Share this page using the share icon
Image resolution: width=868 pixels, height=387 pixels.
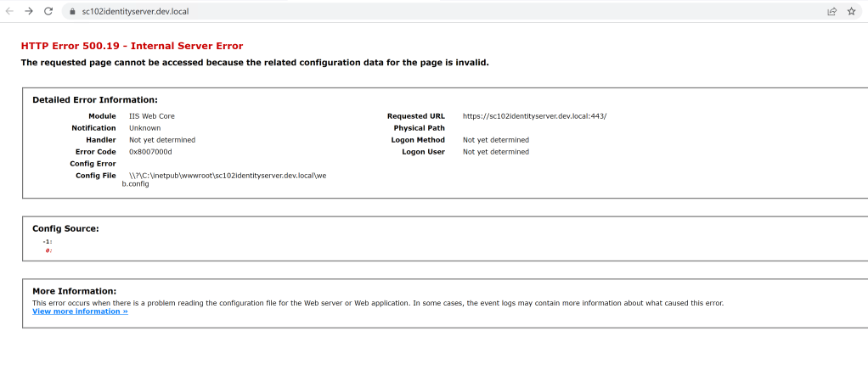pyautogui.click(x=831, y=11)
